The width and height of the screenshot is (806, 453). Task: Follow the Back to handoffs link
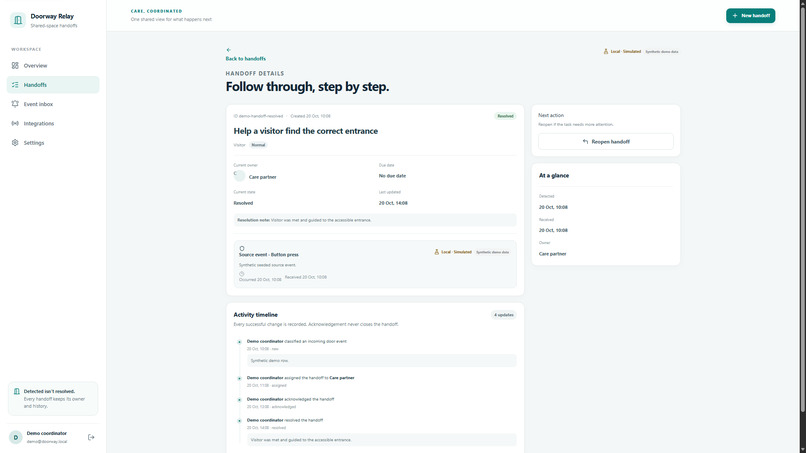point(246,59)
